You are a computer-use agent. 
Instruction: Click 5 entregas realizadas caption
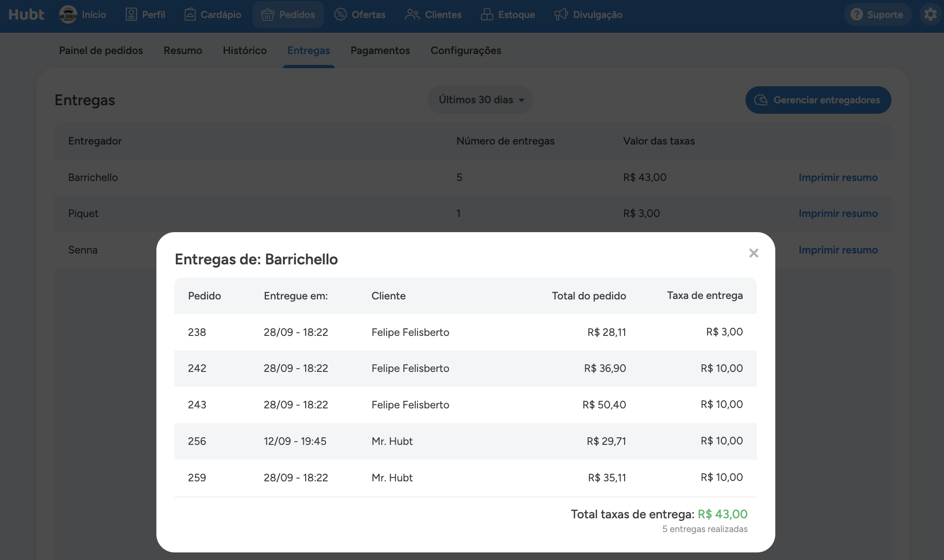pyautogui.click(x=705, y=529)
